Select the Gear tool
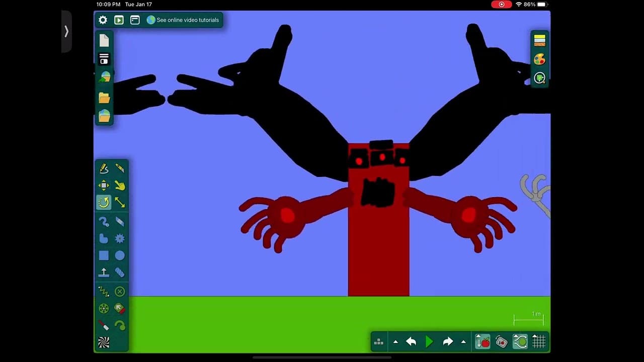 [120, 238]
